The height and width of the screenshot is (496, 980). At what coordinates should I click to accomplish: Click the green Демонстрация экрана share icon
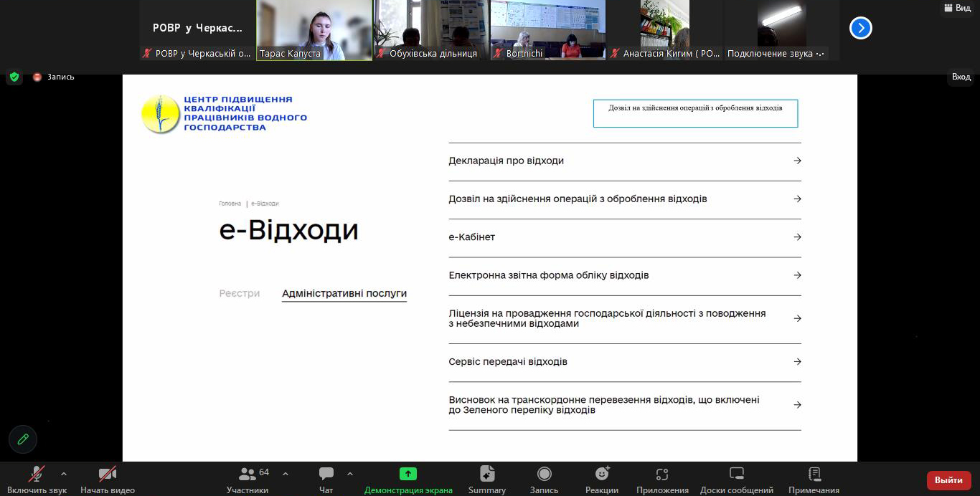click(x=408, y=474)
